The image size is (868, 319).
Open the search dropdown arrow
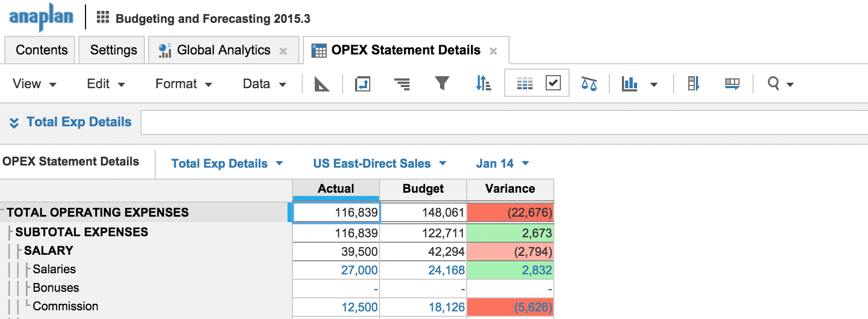(790, 84)
